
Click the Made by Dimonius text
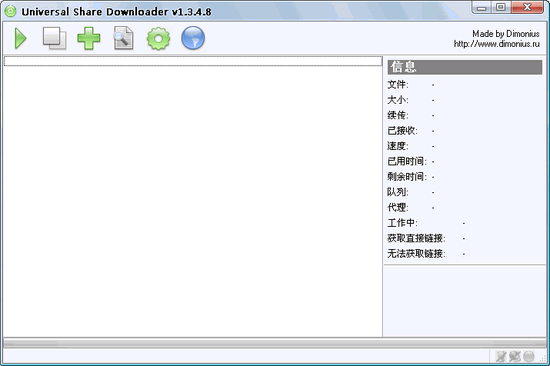pos(506,34)
